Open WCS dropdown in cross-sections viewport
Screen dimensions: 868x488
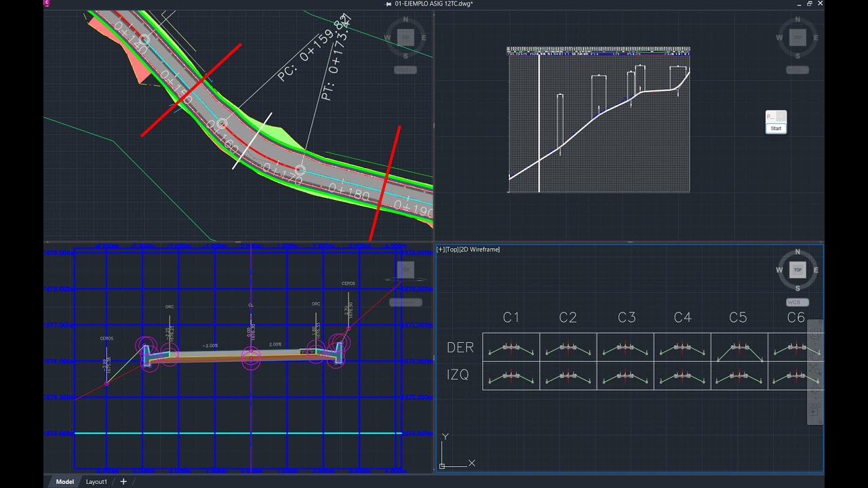click(797, 302)
